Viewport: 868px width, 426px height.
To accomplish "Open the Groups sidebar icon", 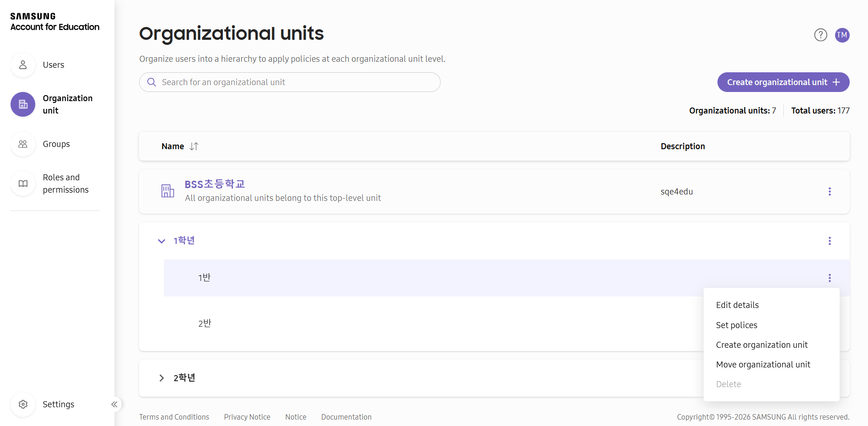I will tap(23, 144).
